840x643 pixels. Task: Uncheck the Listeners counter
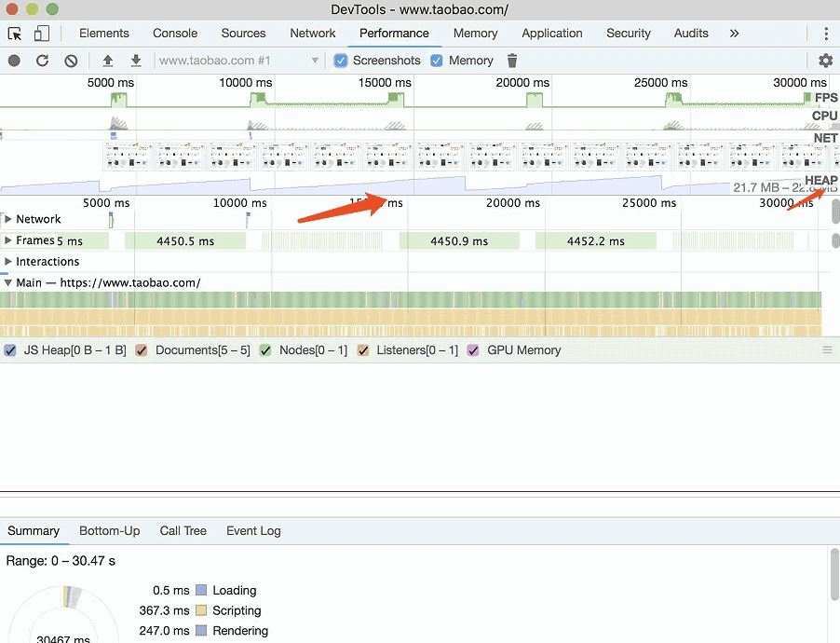point(363,350)
